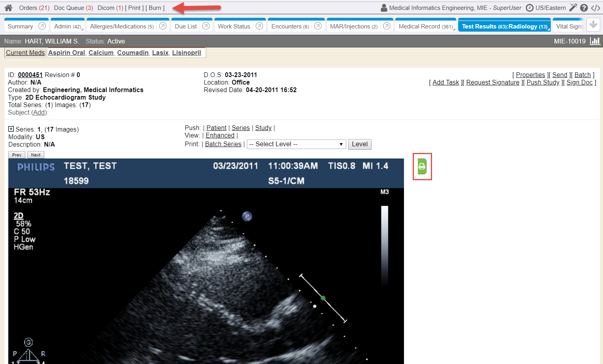Screen dimensions: 603x364
Task: Expand the Admin tab submenu arrow
Action: [x=82, y=29]
